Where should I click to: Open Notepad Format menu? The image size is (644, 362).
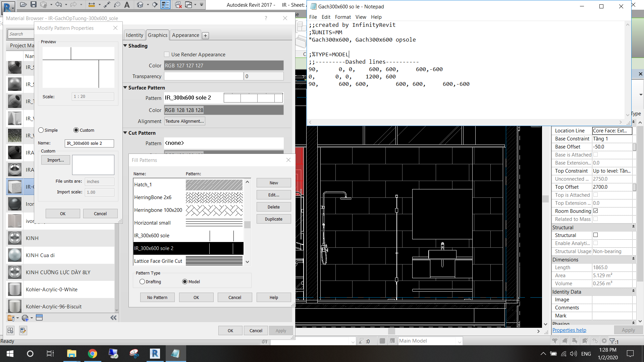point(343,17)
